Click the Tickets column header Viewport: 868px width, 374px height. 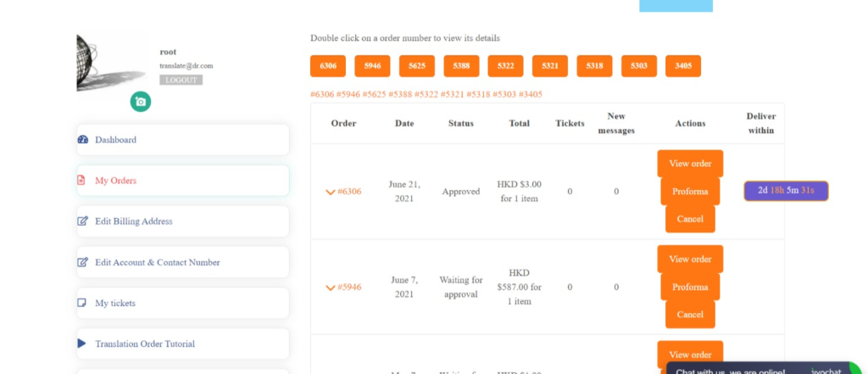pyautogui.click(x=570, y=124)
